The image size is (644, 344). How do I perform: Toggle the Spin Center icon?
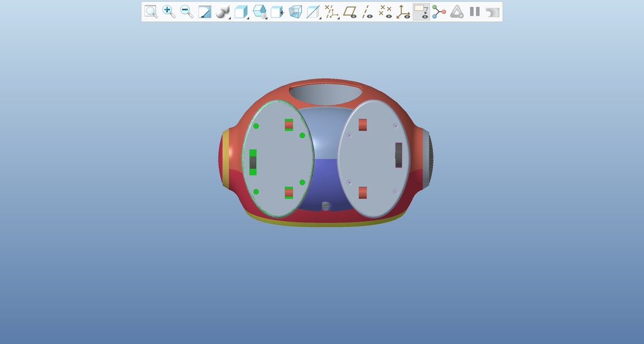(439, 11)
